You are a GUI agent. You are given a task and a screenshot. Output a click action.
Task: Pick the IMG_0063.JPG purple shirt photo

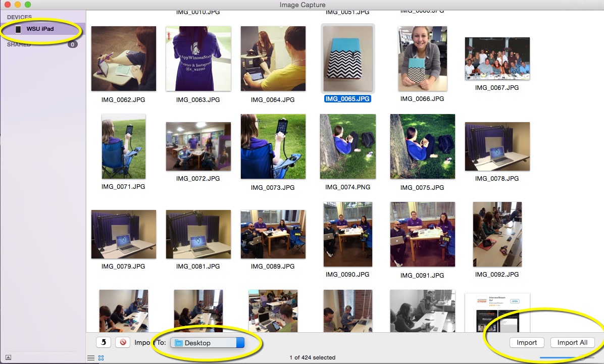pos(198,59)
